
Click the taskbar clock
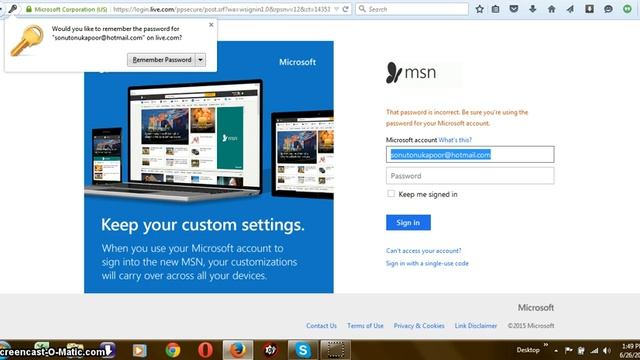(629, 351)
